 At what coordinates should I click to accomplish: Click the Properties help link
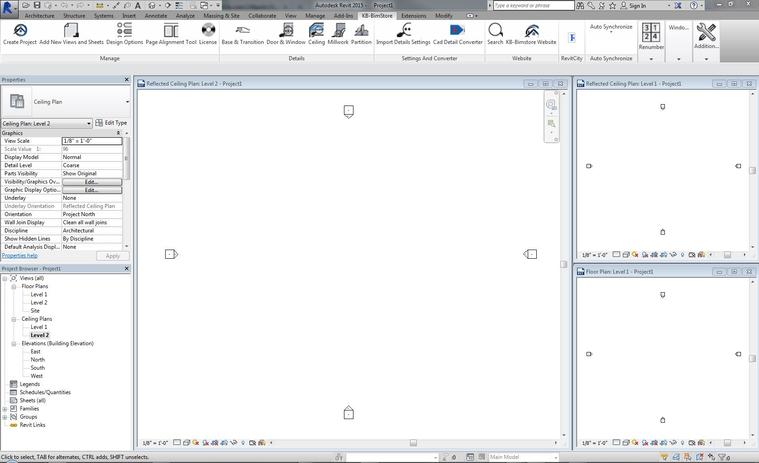point(19,256)
